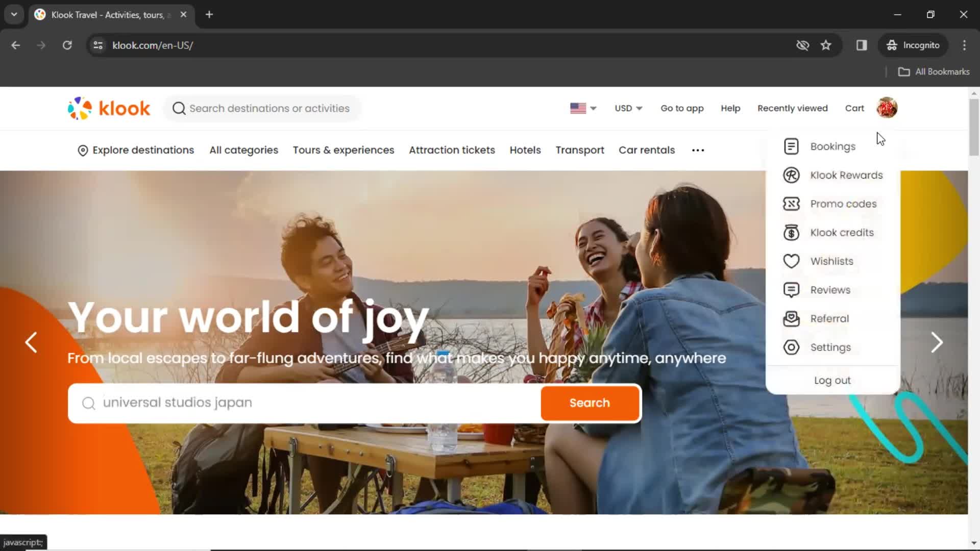This screenshot has height=551, width=980.
Task: Expand the USD currency dropdown
Action: pos(628,108)
